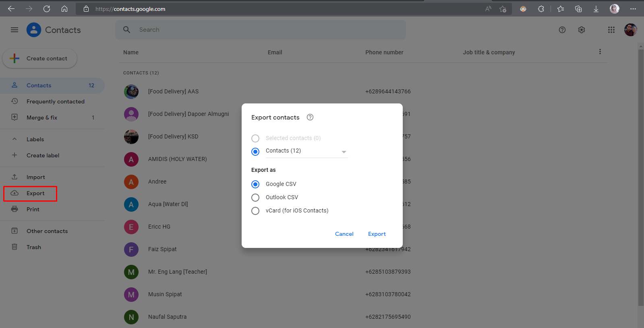Viewport: 644px width, 328px height.
Task: Open Frequently contacted
Action: (x=52, y=101)
